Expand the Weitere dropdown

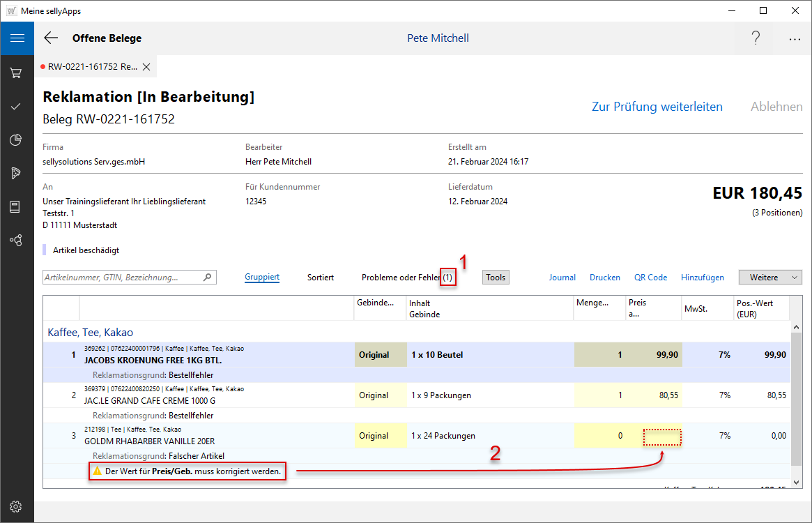(x=770, y=278)
